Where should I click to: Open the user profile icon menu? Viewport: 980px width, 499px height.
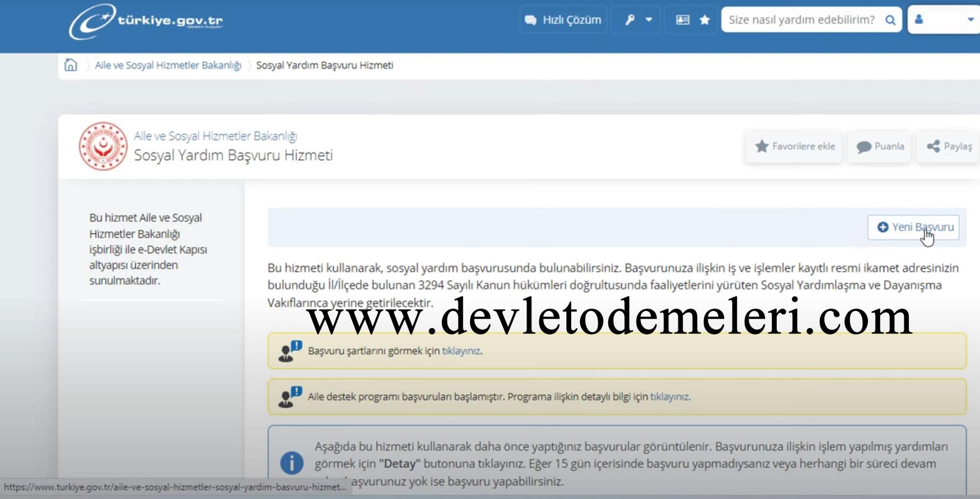[x=919, y=19]
